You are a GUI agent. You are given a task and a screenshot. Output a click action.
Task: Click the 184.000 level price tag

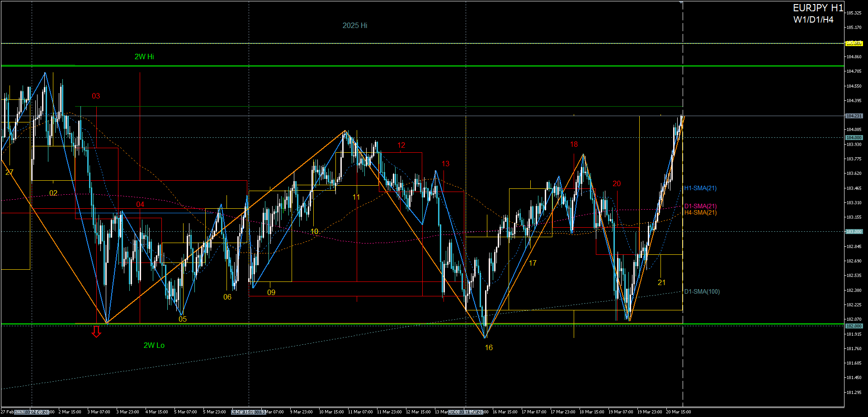point(854,137)
